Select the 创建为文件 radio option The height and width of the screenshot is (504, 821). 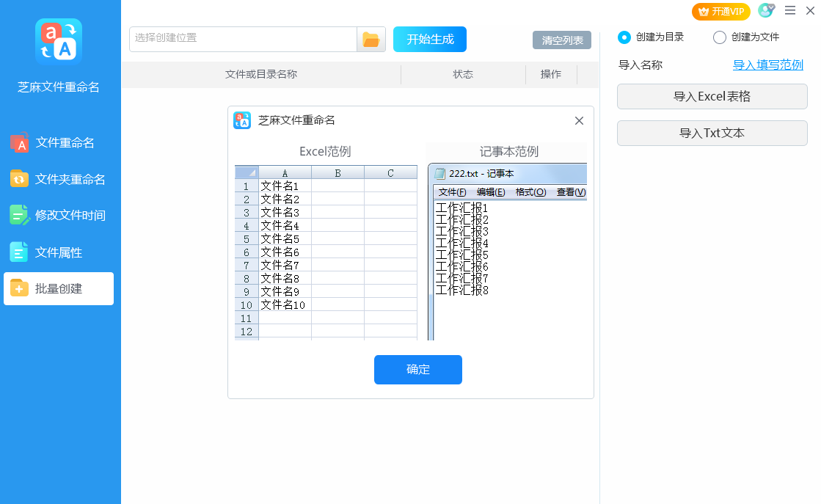(720, 37)
